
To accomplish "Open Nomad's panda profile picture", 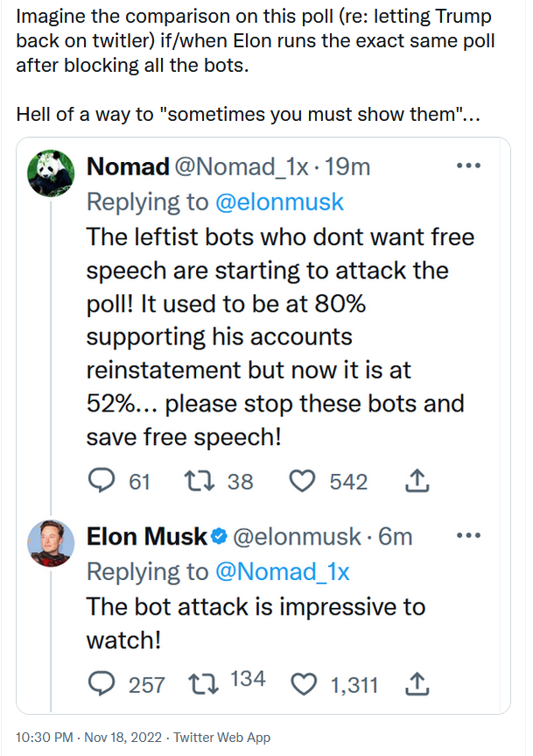I will tap(51, 173).
